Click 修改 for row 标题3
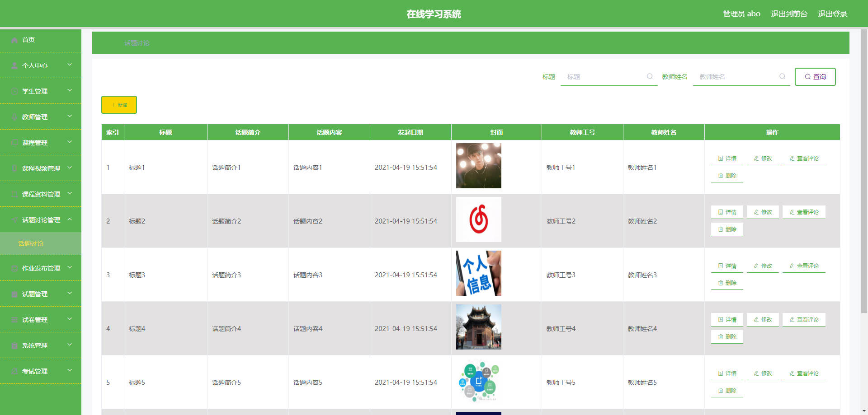The height and width of the screenshot is (415, 868). tap(763, 266)
